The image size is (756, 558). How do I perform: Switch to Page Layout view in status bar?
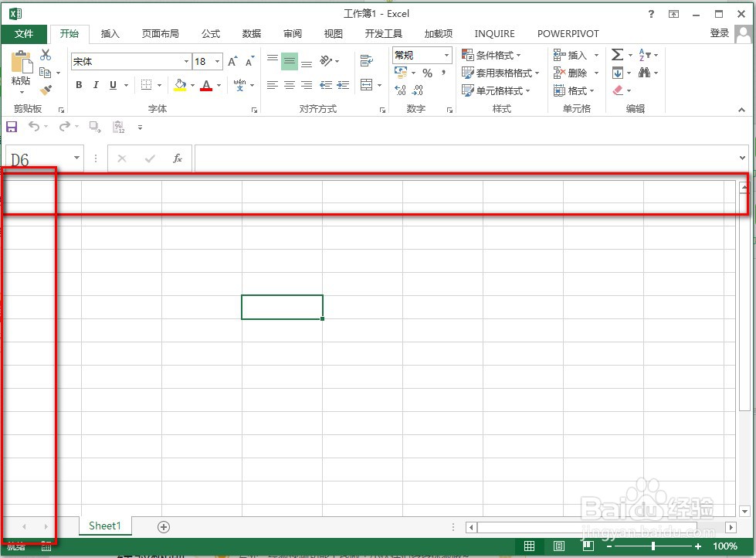pos(558,545)
